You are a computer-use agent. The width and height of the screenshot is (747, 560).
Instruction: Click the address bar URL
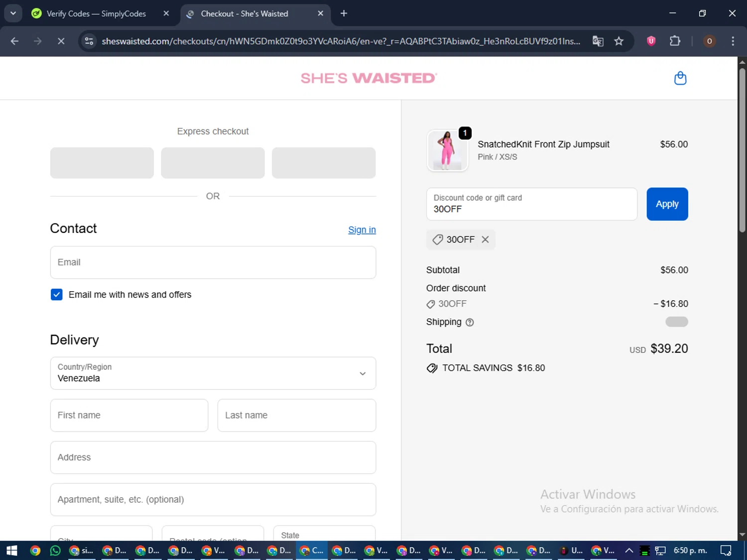click(341, 41)
